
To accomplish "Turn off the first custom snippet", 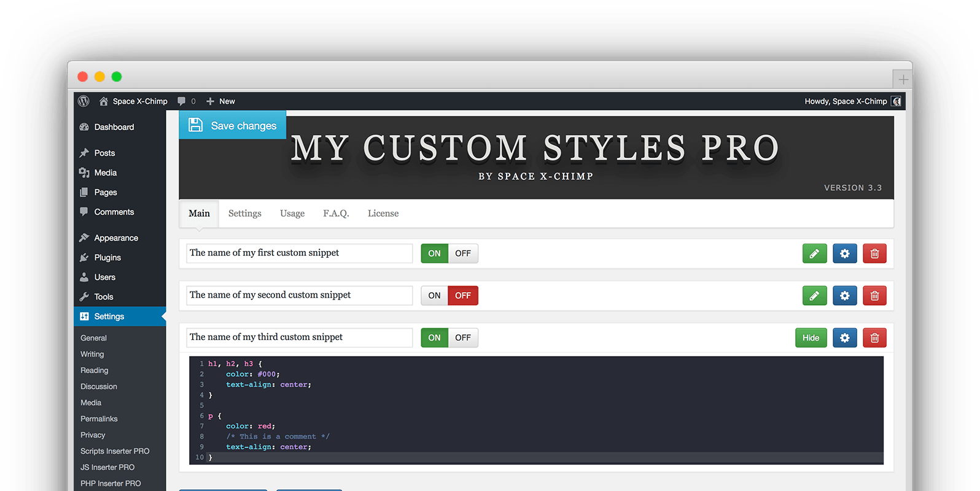I will (x=463, y=253).
